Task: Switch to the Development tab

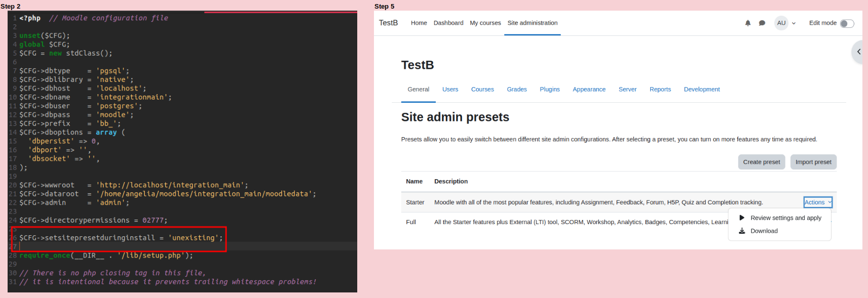Action: point(701,89)
